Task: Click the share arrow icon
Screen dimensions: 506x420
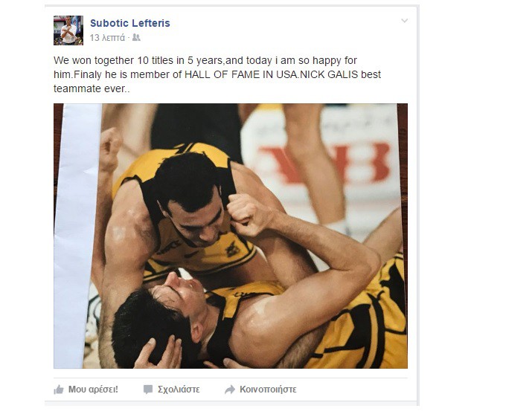Action: 230,390
